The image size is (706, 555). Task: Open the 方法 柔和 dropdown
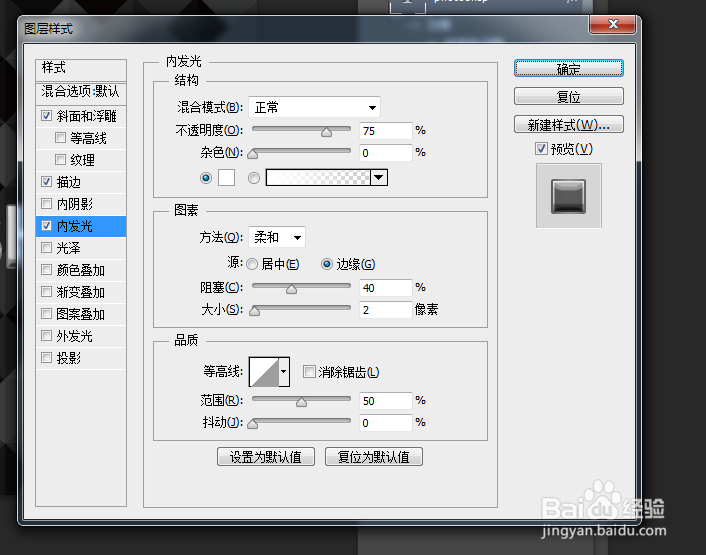tap(277, 237)
